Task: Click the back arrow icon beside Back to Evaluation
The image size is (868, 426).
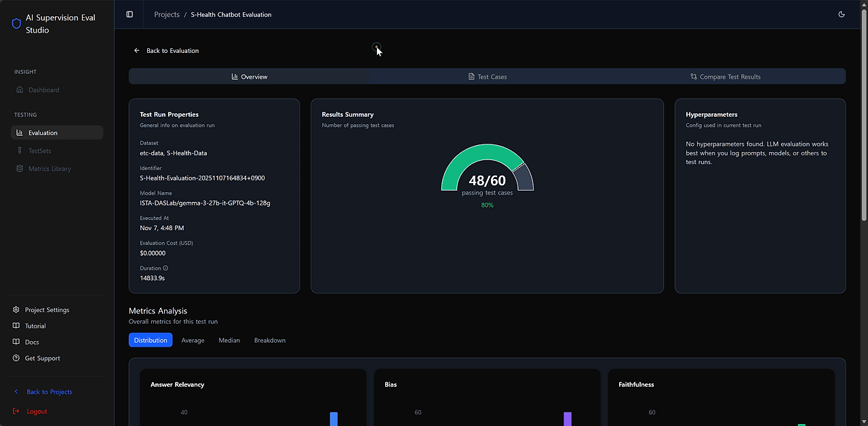Action: 137,50
